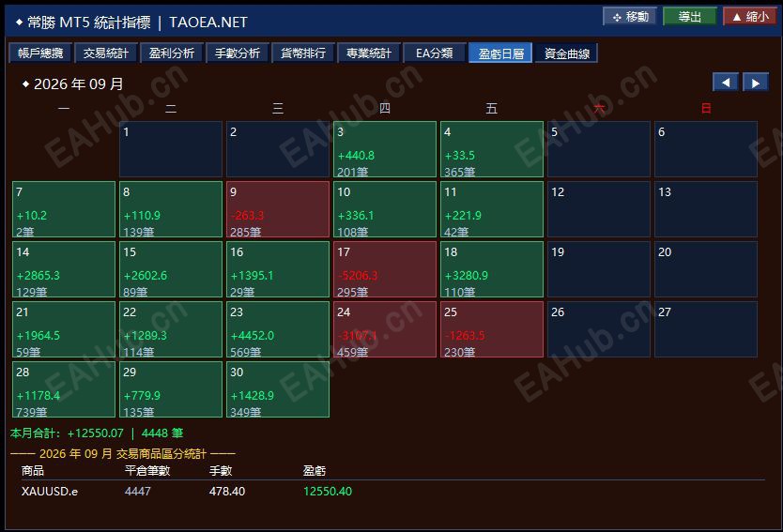783x532 pixels.
Task: Select day 26 cell
Action: tap(599, 329)
